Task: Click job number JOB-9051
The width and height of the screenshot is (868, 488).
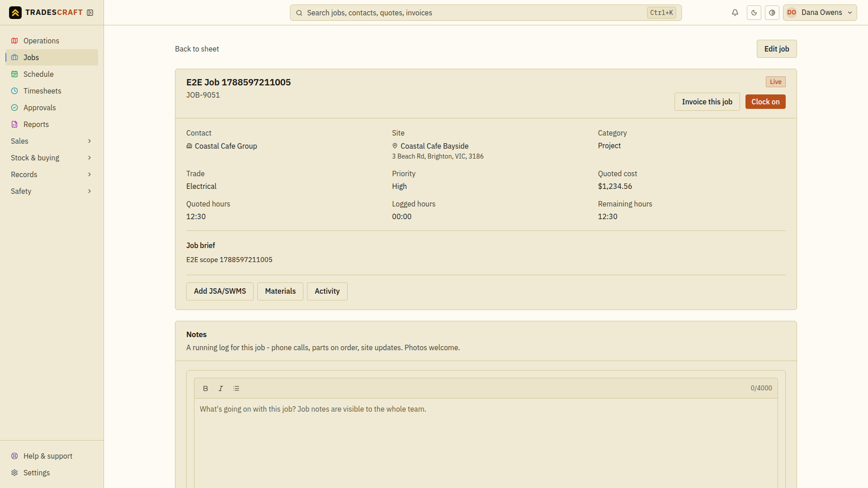Action: tap(203, 95)
